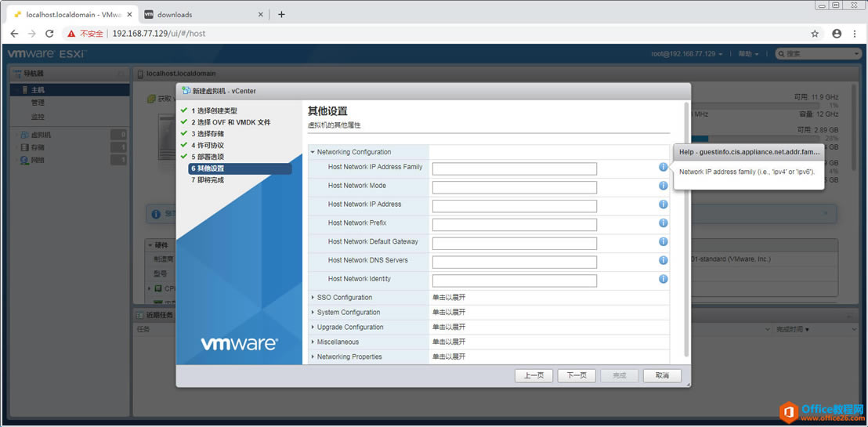Click 下一页 next button
The height and width of the screenshot is (427, 868).
tap(577, 375)
